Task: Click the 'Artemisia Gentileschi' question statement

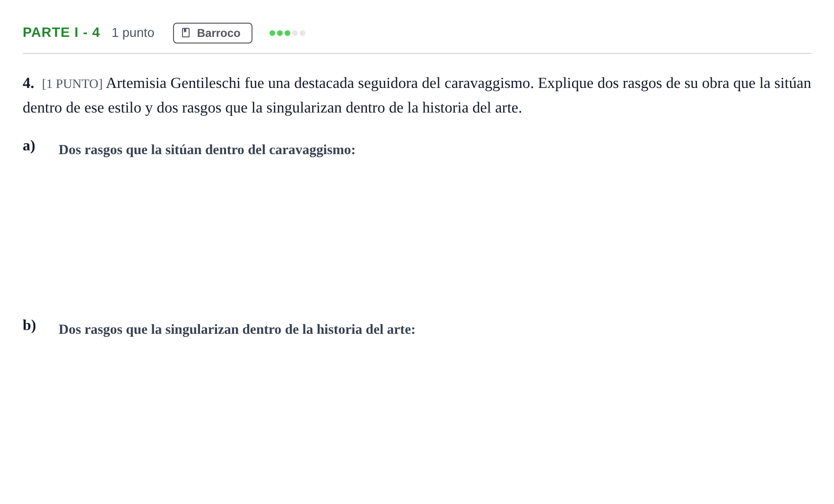Action: [417, 96]
